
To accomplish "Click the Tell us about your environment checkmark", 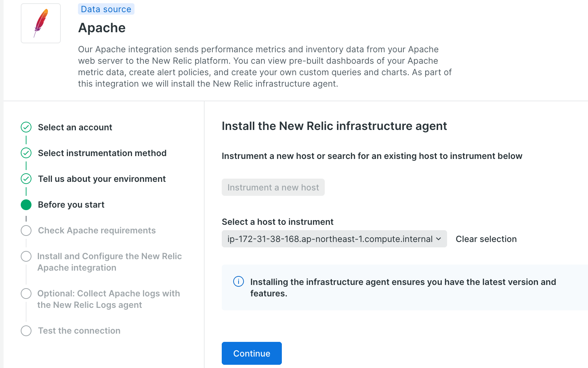I will point(26,179).
